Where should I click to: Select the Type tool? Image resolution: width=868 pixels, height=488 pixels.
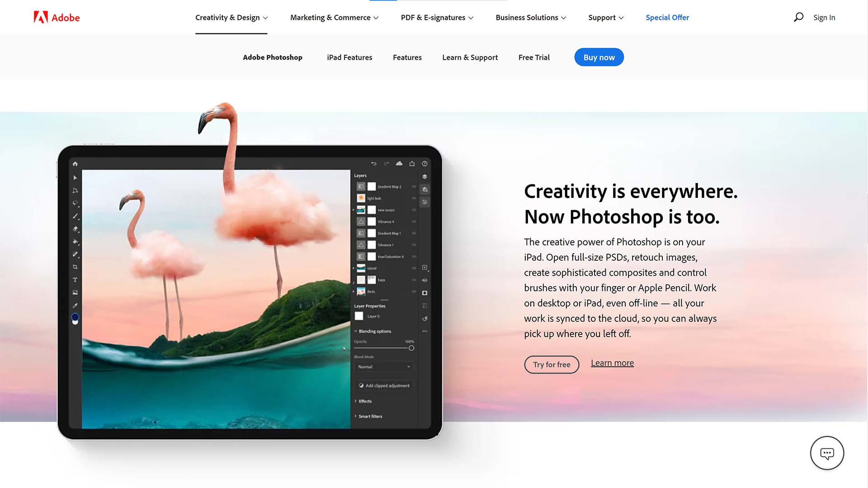(75, 280)
